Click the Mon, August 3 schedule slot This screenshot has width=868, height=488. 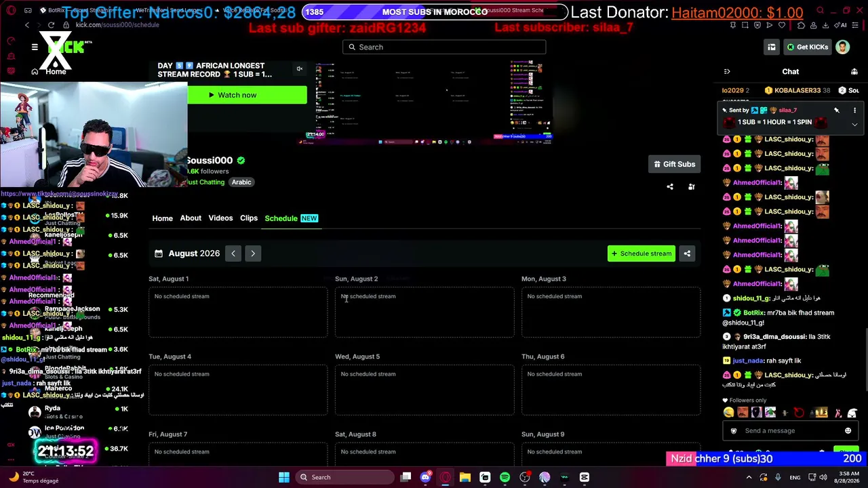pos(611,312)
